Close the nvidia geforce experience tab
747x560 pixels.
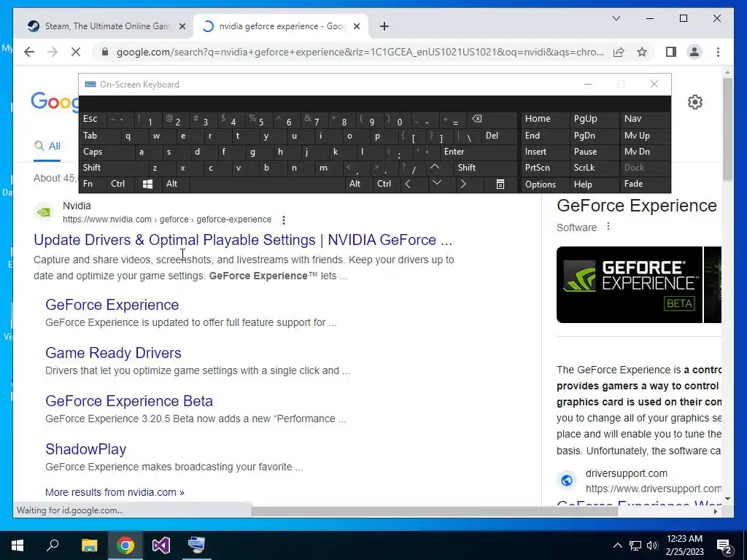(357, 27)
